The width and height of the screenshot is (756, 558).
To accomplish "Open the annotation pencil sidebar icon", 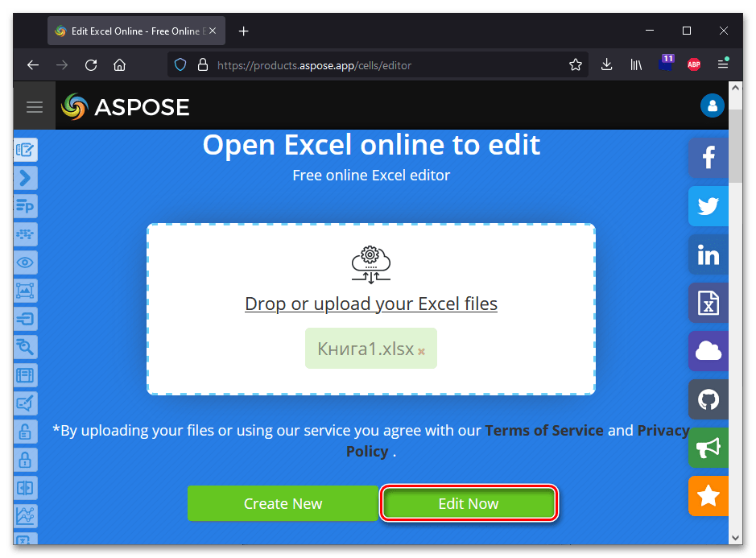I will click(x=26, y=403).
